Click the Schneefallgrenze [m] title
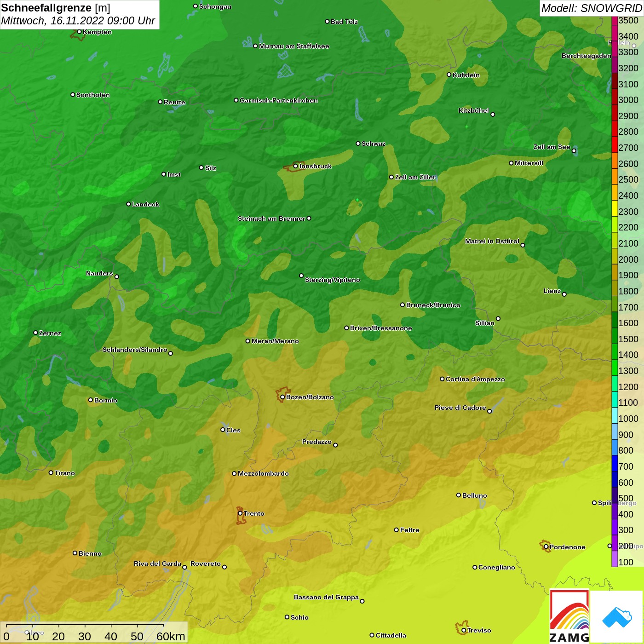Viewport: 644px width, 644px height. coord(56,8)
